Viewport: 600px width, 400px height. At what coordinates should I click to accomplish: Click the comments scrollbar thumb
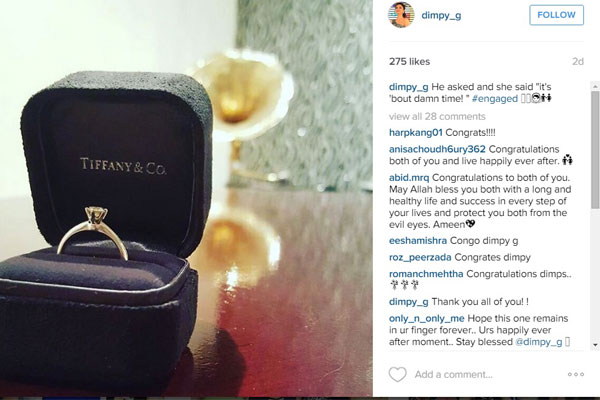(x=595, y=150)
